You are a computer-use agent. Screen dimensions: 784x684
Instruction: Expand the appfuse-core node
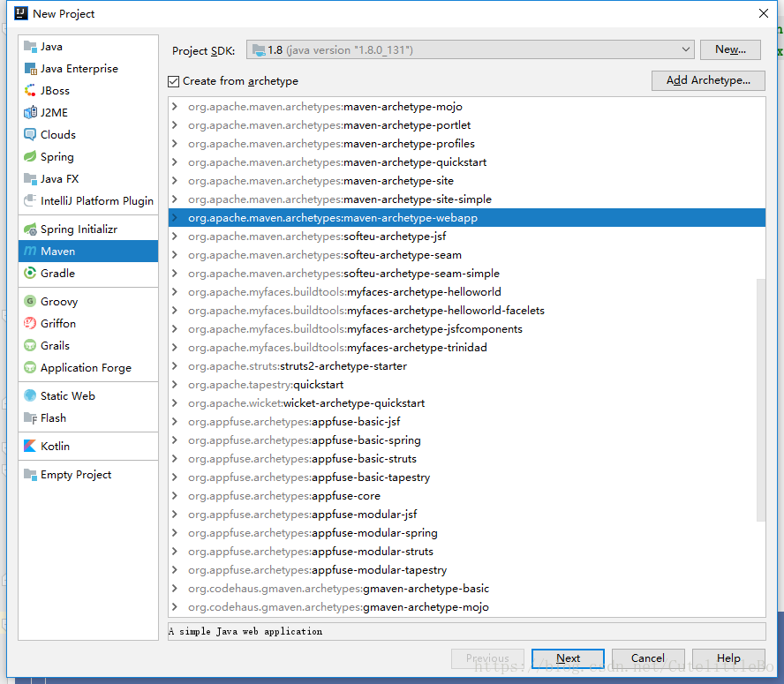pyautogui.click(x=175, y=495)
